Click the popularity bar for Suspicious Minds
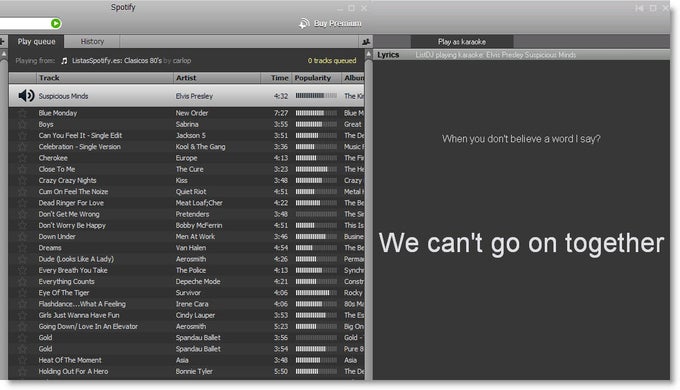680x390 pixels. point(316,96)
